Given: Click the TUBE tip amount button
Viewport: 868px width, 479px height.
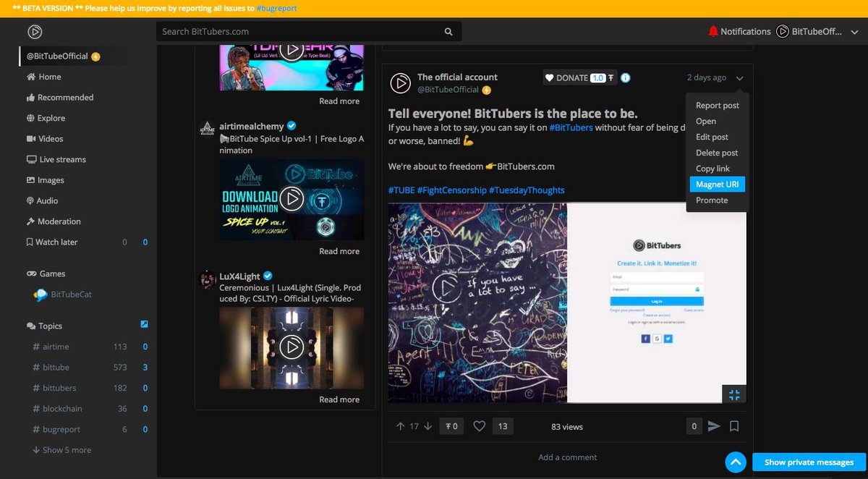Looking at the screenshot, I should coord(451,426).
